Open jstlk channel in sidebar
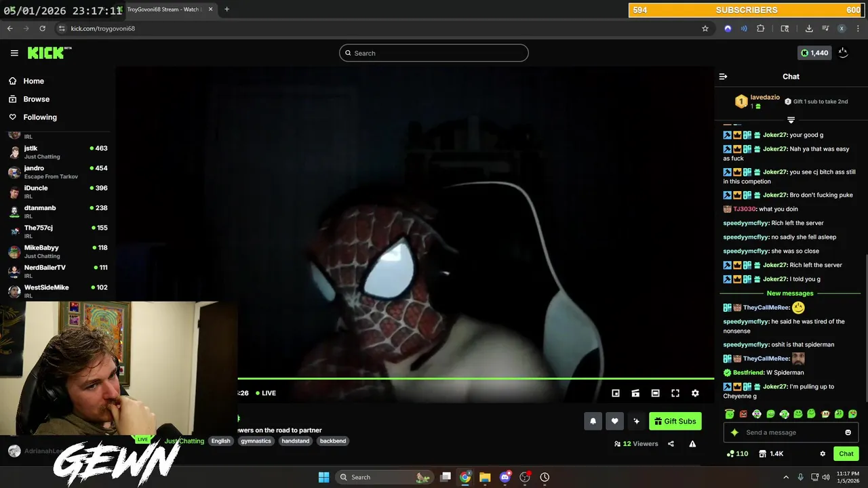The height and width of the screenshot is (488, 868). coord(58,152)
